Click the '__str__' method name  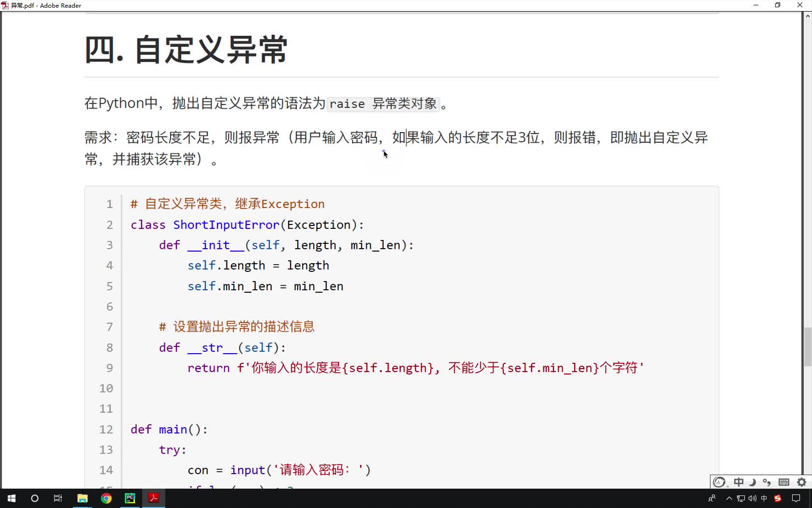tap(212, 348)
